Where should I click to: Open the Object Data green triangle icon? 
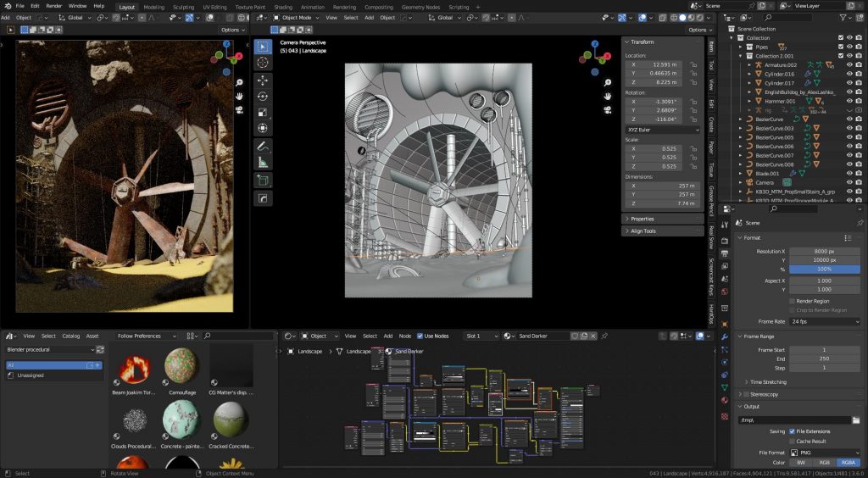click(725, 387)
